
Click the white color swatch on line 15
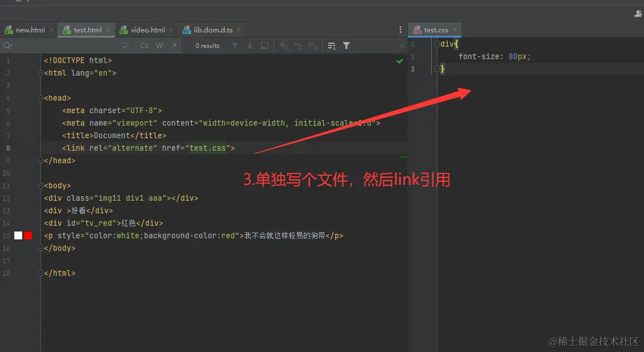point(18,235)
